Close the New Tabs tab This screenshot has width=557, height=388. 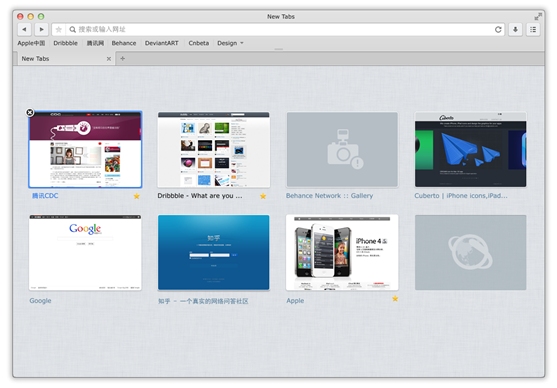[109, 59]
